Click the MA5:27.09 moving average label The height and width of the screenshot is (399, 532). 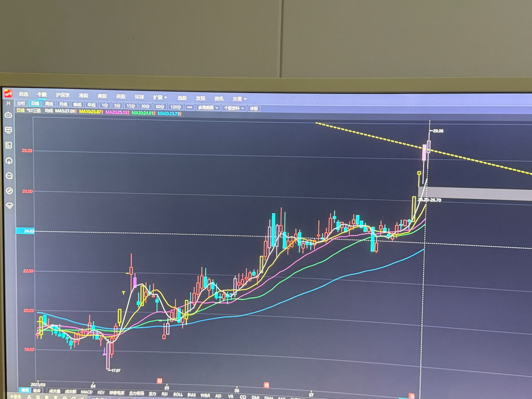[x=66, y=111]
